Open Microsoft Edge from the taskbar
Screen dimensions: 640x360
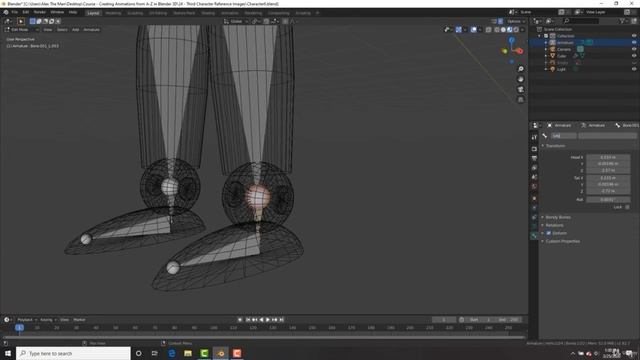click(172, 353)
